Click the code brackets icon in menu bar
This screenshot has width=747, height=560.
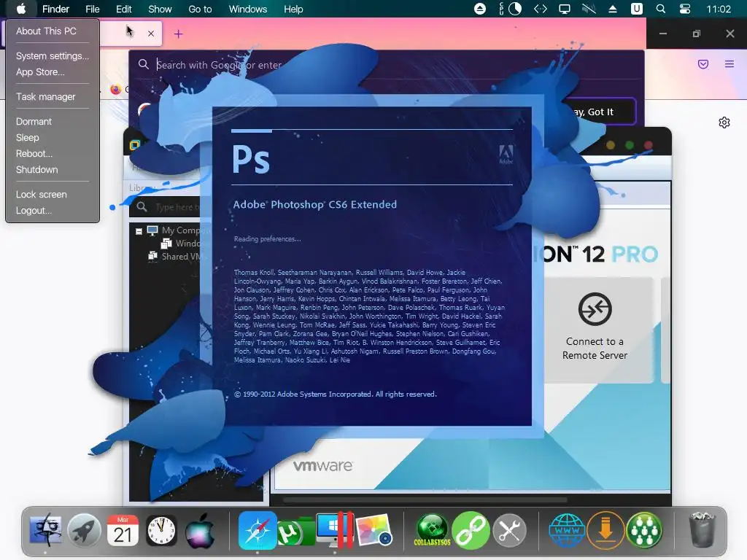541,9
